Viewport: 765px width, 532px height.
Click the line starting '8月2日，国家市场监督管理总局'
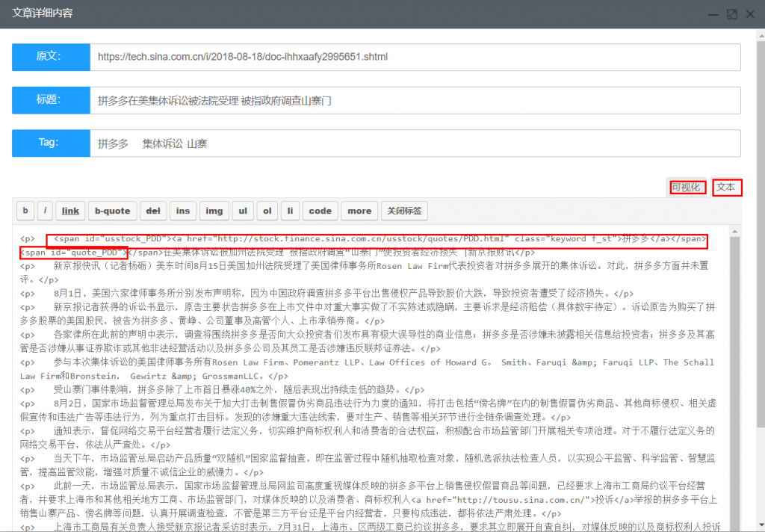[x=368, y=410]
